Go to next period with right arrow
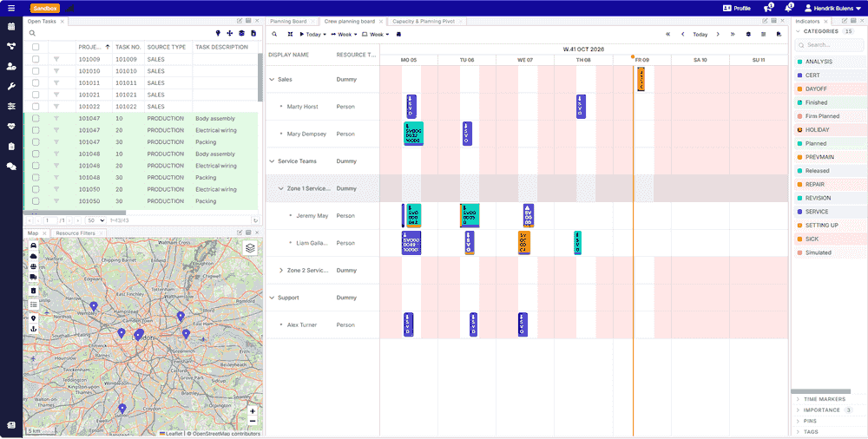 (718, 35)
